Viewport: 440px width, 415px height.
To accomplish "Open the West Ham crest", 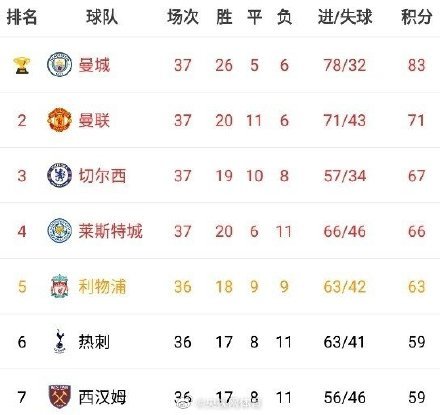I will pos(60,397).
